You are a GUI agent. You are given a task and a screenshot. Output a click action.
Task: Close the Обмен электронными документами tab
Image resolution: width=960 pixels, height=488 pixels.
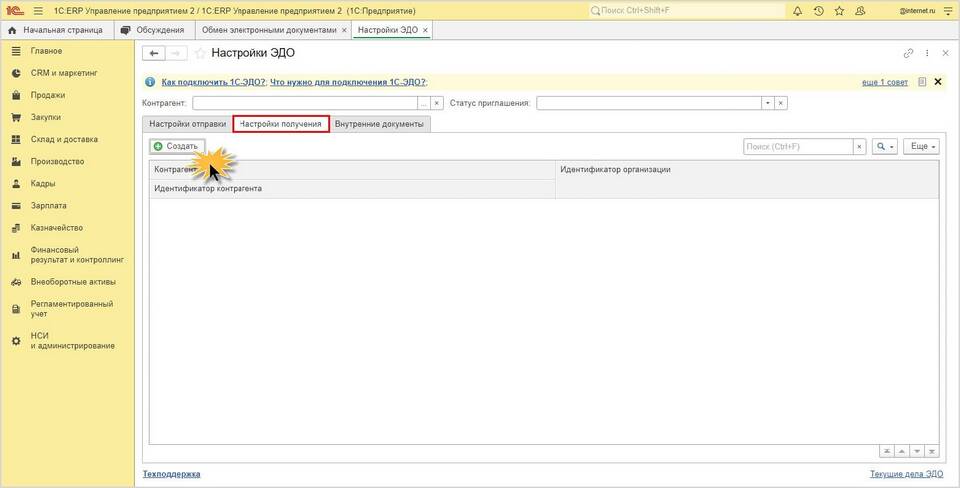[x=344, y=30]
